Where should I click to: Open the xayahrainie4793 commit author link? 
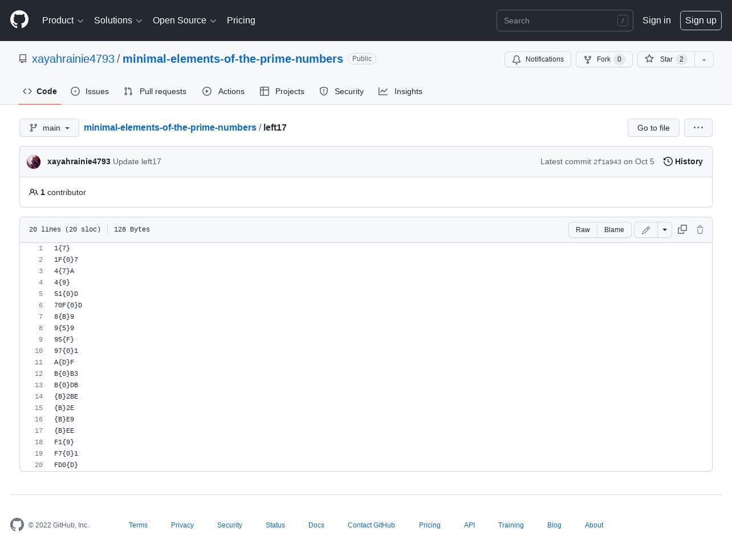(x=79, y=162)
